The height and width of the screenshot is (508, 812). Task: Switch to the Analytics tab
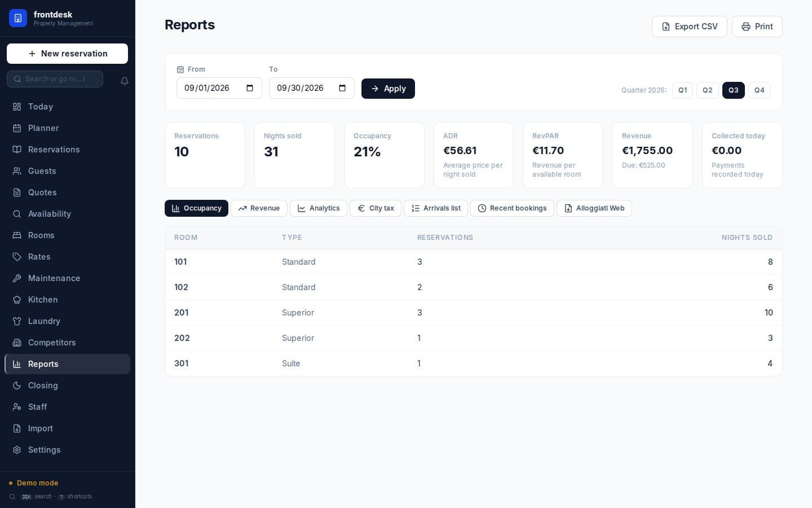coord(319,208)
